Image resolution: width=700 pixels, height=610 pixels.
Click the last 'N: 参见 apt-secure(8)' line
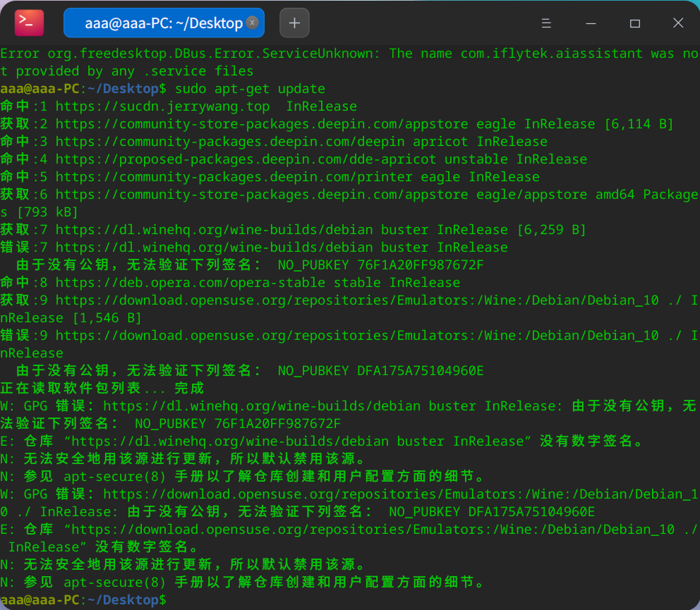242,582
